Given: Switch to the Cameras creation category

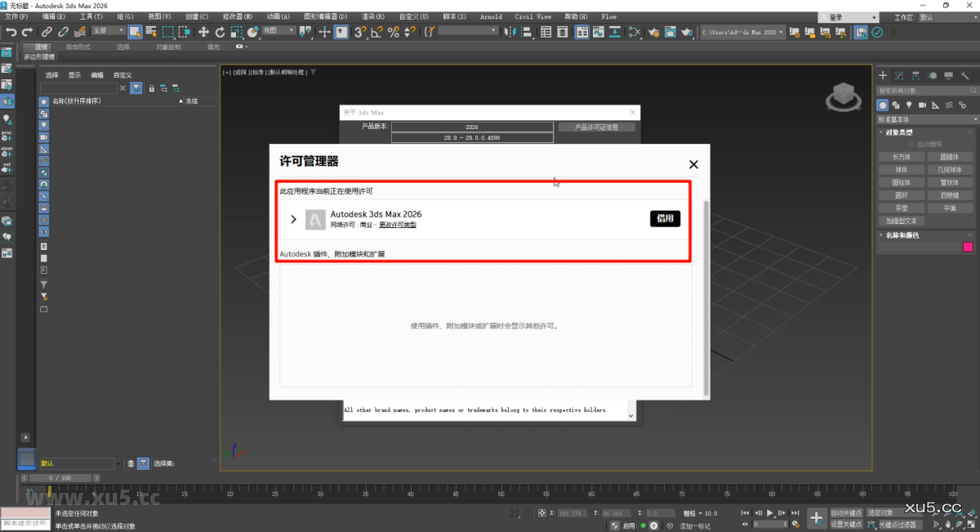Looking at the screenshot, I should click(x=923, y=105).
